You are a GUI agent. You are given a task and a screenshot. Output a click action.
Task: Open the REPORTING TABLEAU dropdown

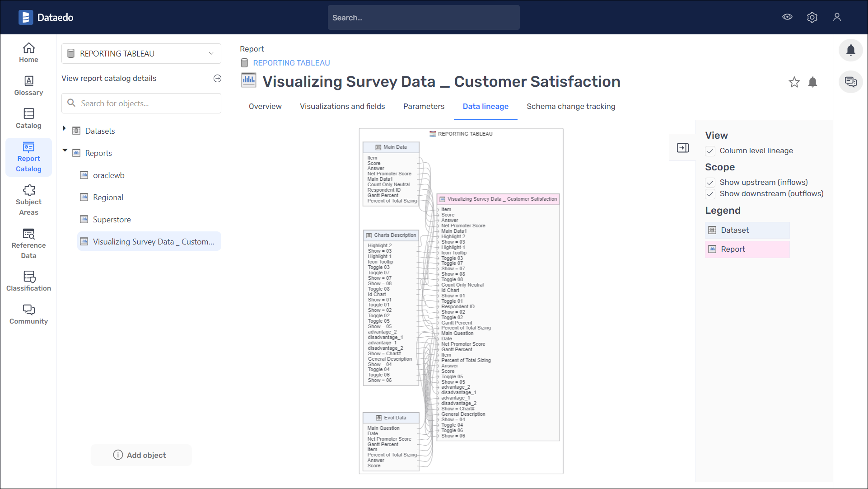[141, 54]
